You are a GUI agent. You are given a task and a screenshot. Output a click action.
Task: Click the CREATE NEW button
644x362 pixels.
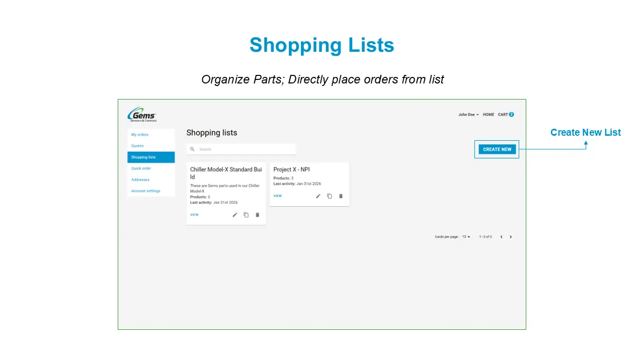click(x=497, y=149)
